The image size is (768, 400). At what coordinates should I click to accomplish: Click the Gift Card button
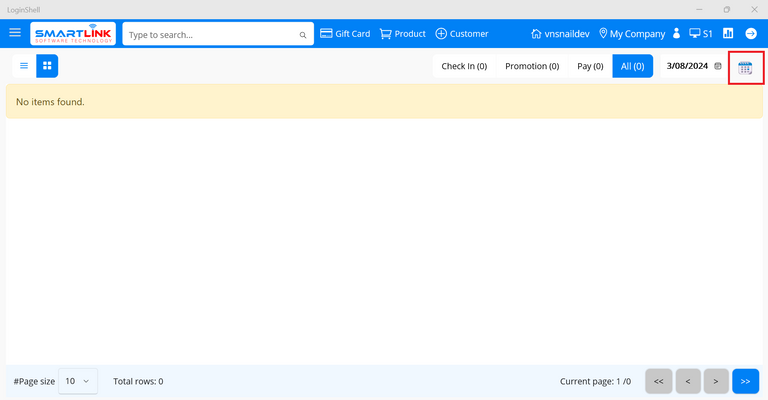pos(345,34)
